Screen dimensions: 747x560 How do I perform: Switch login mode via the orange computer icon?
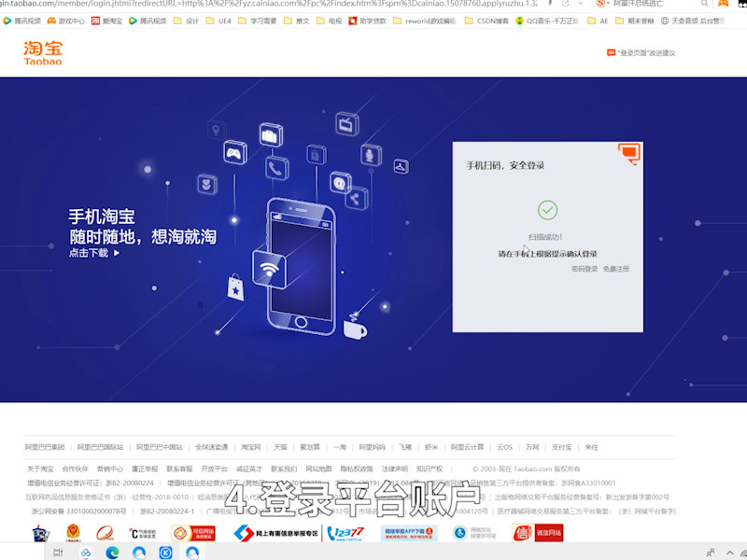coord(629,153)
